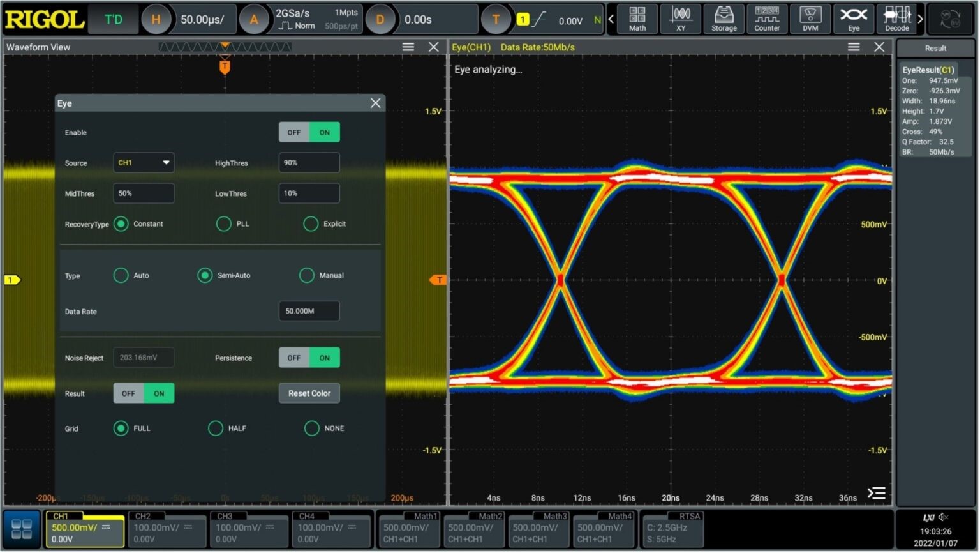This screenshot has width=980, height=553.
Task: Expand toolbar with right arrow chevron
Action: pos(921,19)
